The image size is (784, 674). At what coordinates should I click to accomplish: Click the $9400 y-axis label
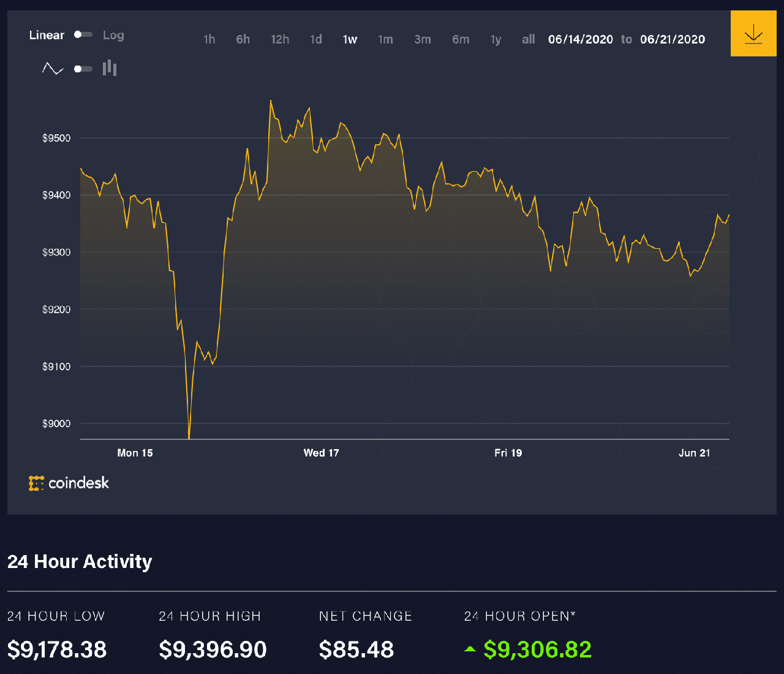pos(56,195)
